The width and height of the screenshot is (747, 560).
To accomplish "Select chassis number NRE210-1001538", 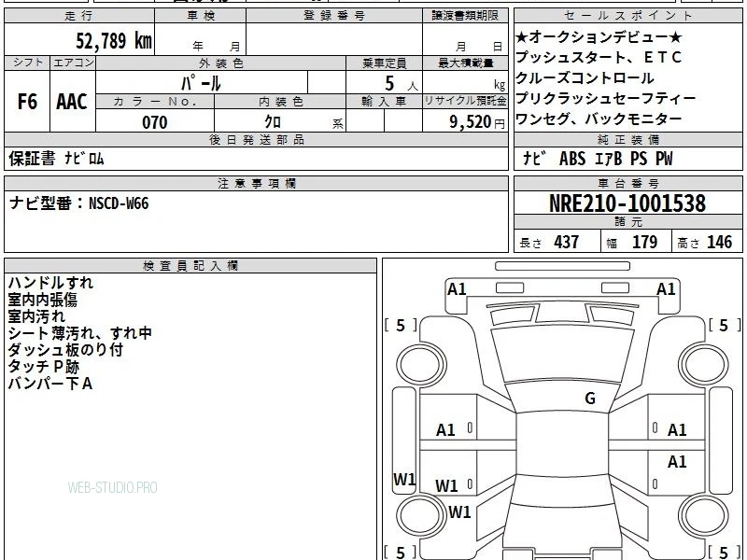I will point(627,203).
